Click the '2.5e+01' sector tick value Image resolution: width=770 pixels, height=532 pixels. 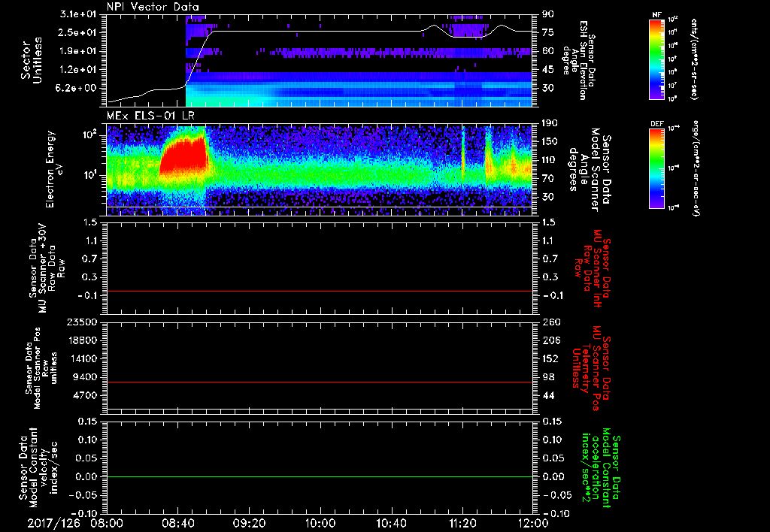pos(78,32)
